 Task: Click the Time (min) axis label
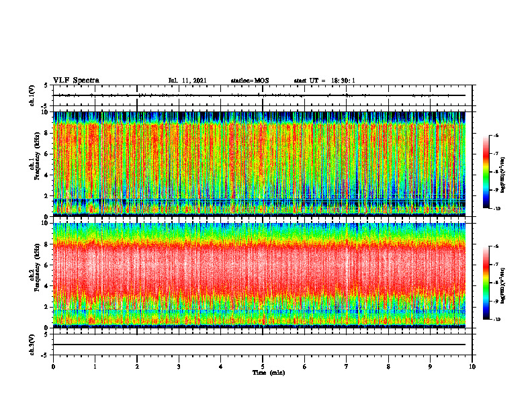click(269, 373)
